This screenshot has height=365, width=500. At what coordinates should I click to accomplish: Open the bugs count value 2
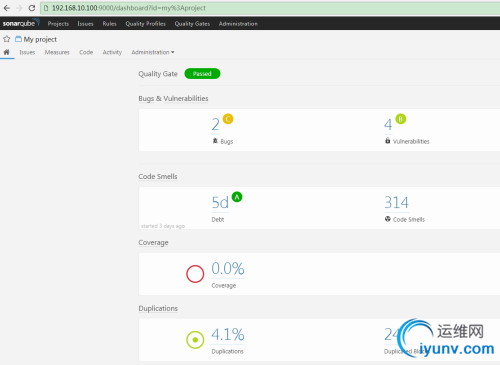[215, 124]
